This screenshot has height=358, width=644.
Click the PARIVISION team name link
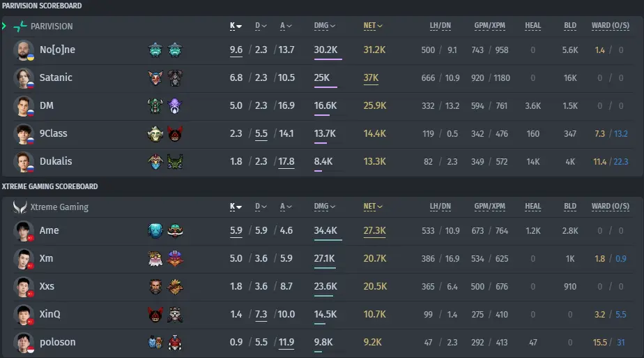click(52, 27)
